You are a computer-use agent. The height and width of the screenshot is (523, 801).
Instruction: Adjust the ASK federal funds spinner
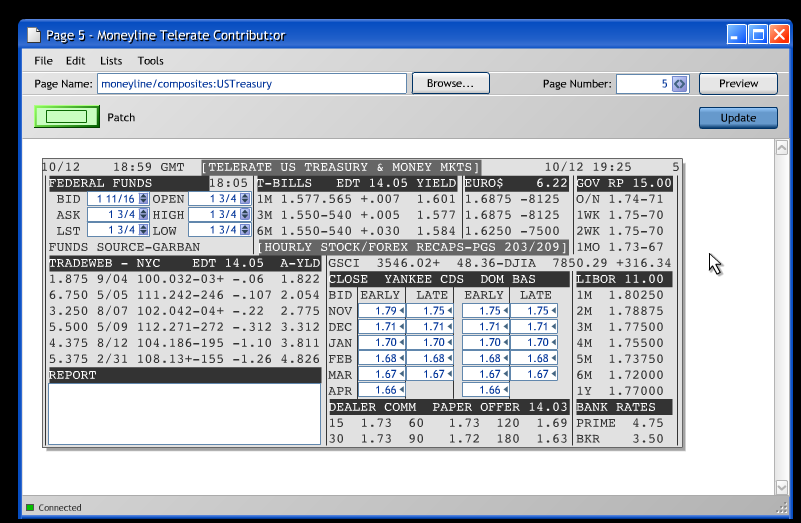pyautogui.click(x=144, y=215)
